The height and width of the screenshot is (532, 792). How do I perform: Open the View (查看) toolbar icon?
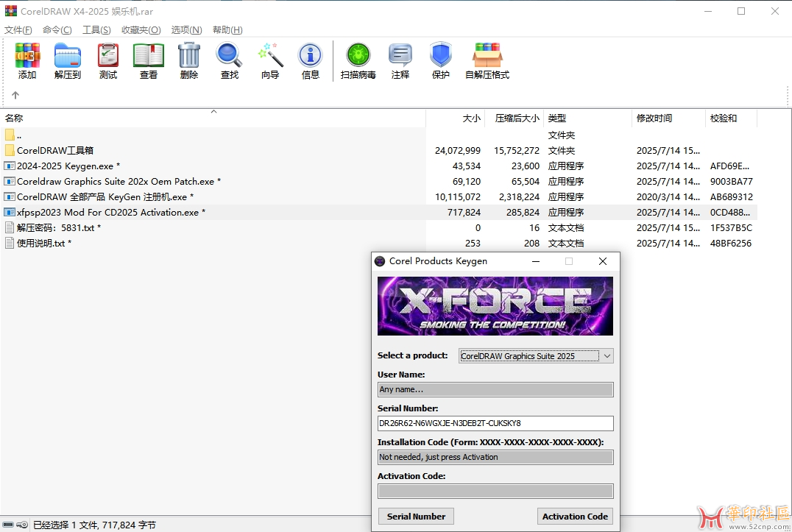pos(149,55)
